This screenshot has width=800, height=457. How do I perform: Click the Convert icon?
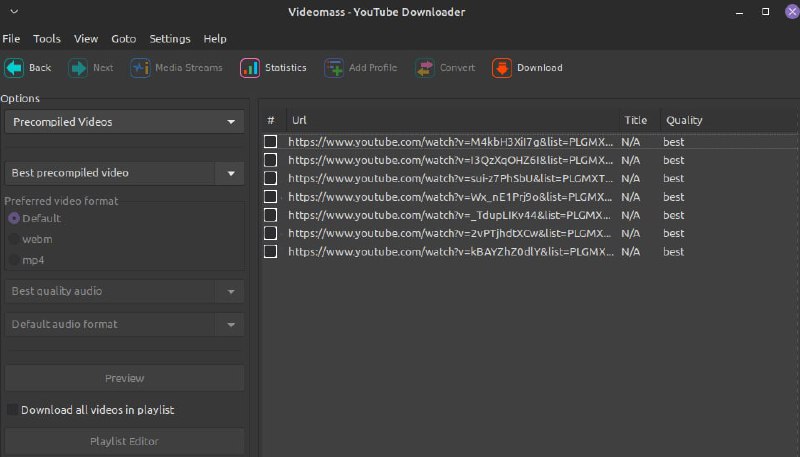pyautogui.click(x=424, y=68)
